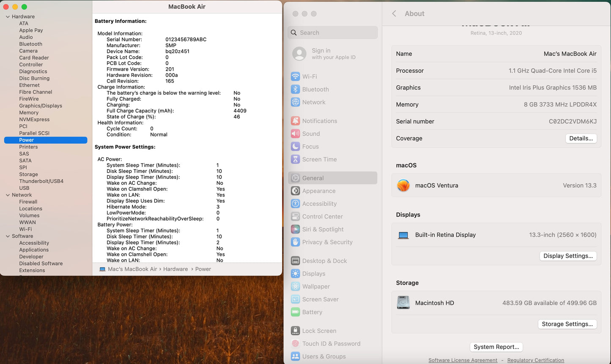Select the Focus moon icon
Image resolution: width=611 pixels, height=364 pixels.
pyautogui.click(x=295, y=147)
